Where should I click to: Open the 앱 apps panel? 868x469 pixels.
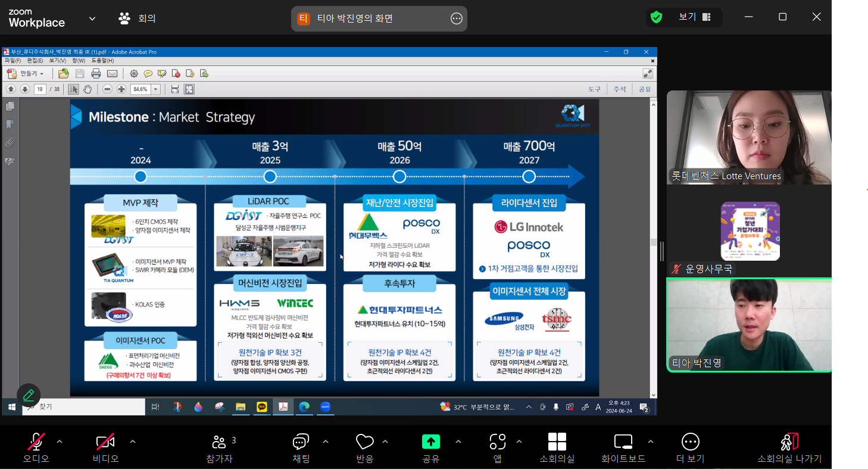(498, 448)
